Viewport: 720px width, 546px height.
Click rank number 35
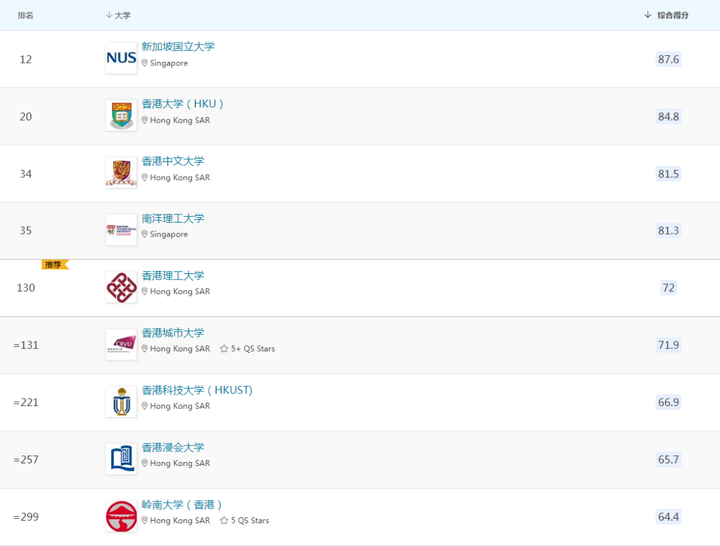(x=26, y=231)
